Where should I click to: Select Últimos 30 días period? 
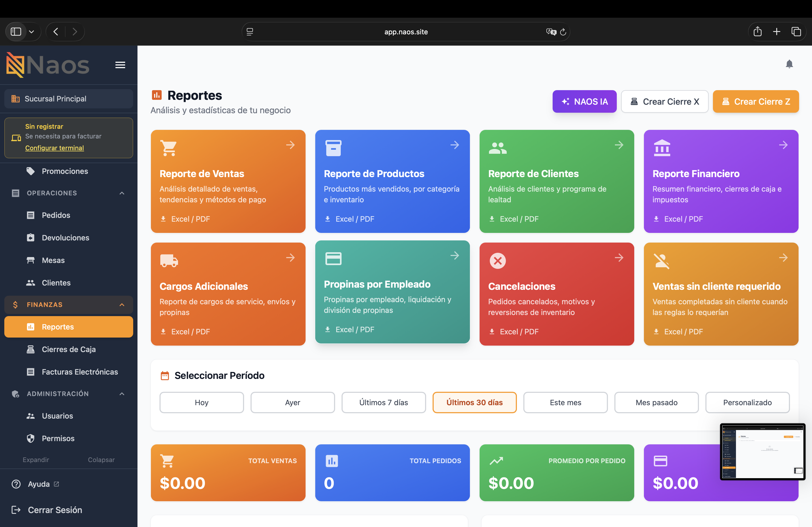(x=474, y=402)
